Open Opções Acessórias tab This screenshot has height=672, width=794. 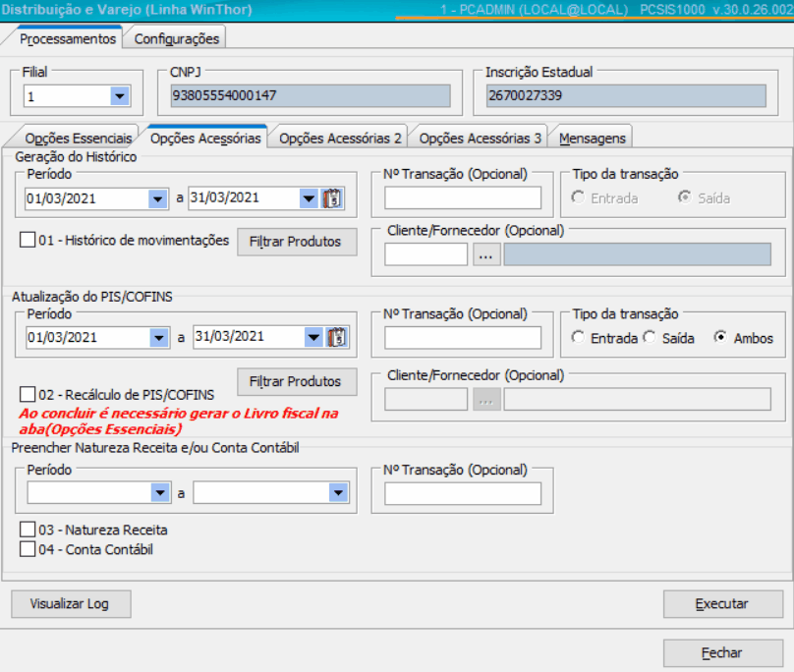pos(205,139)
